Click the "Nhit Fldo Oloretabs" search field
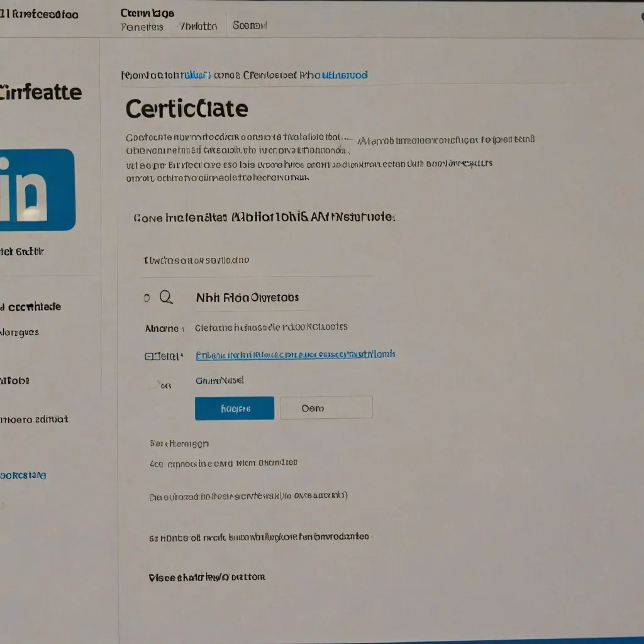The width and height of the screenshot is (644, 644). tap(248, 297)
